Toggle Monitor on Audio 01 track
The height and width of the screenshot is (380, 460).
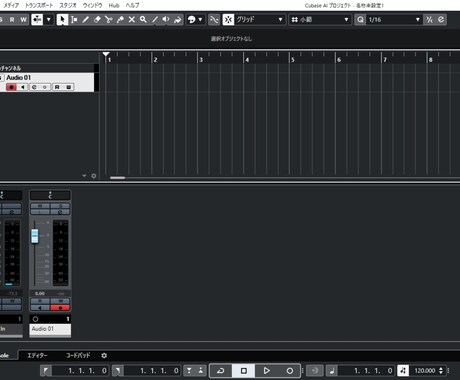coord(22,87)
